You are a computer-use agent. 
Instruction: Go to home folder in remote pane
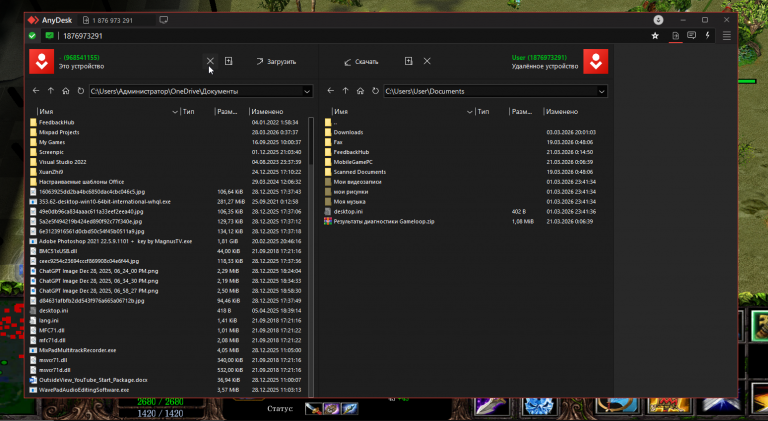360,91
